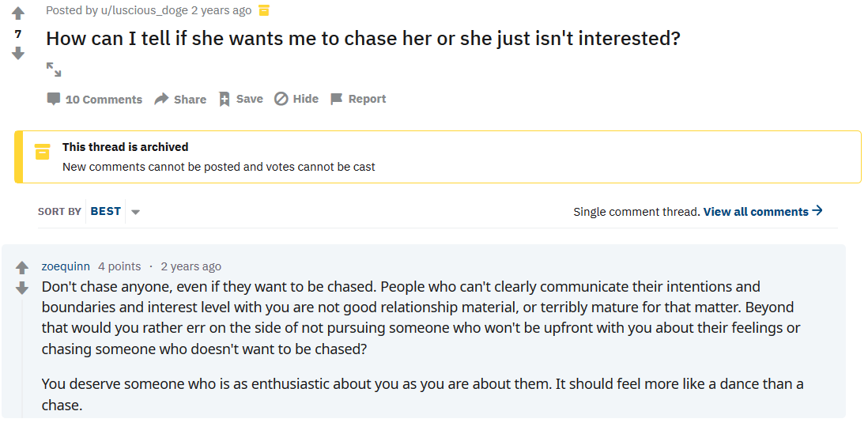The height and width of the screenshot is (430, 868).
Task: Downvote zoequinn's comment
Action: click(x=21, y=288)
